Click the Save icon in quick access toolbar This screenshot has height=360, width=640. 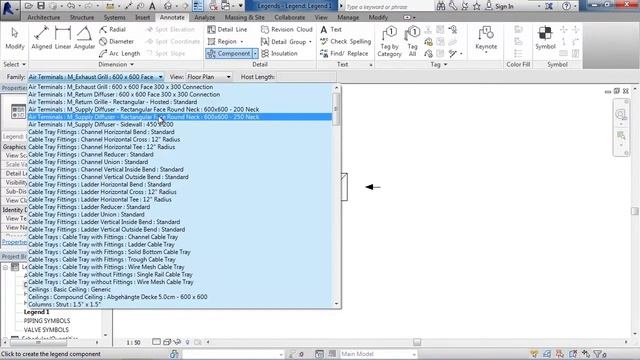41,6
